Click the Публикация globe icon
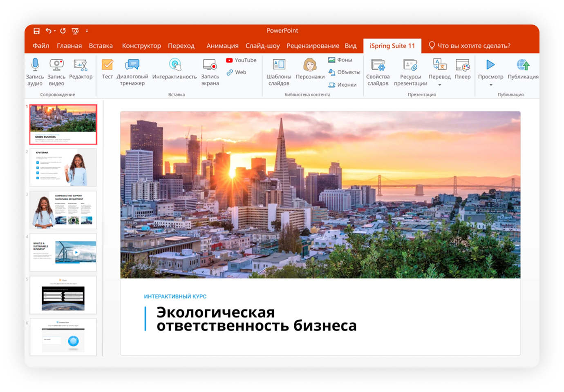Image resolution: width=564 pixels, height=392 pixels. coord(523,65)
